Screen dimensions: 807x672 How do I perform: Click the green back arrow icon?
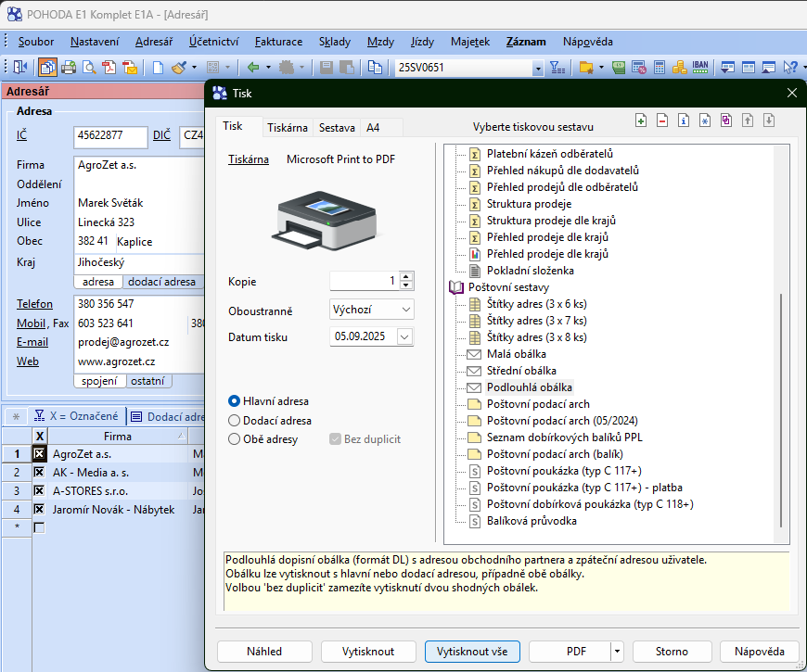click(252, 68)
